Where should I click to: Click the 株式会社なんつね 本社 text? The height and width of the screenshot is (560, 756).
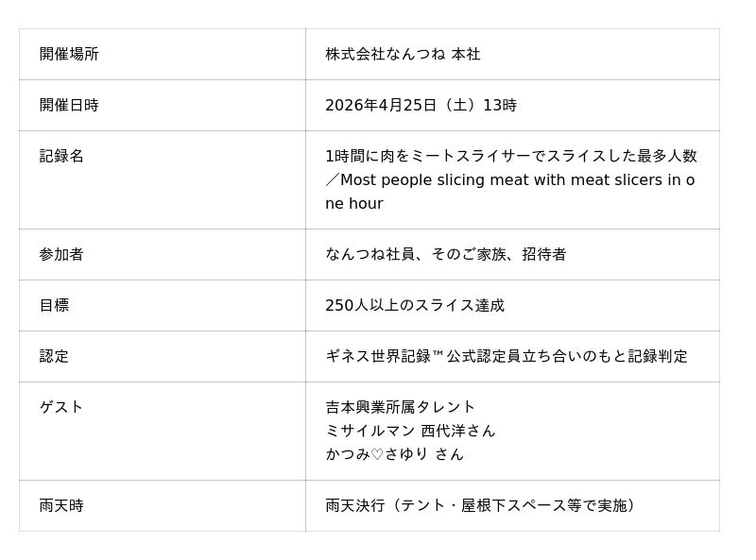(403, 55)
